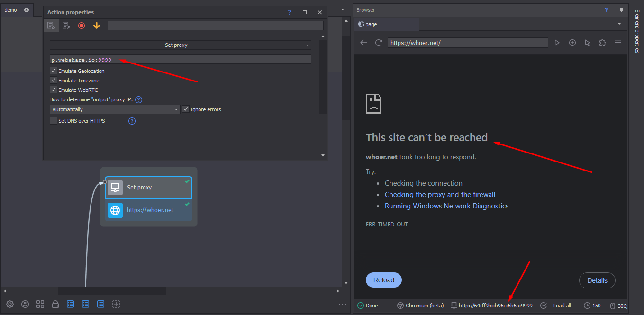This screenshot has height=315, width=644.
Task: Open tab list dropdown arrow left of Browser panel
Action: pyautogui.click(x=343, y=9)
